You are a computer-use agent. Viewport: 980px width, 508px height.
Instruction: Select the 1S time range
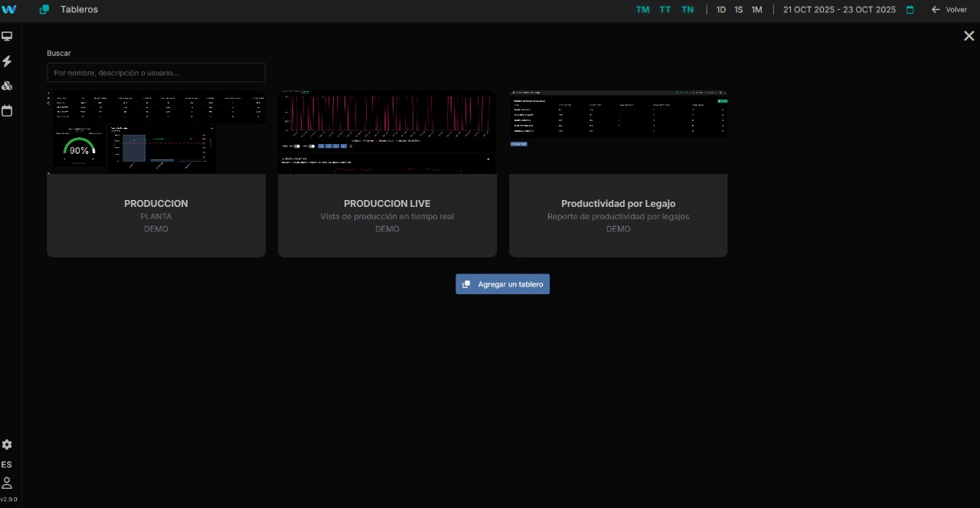[x=739, y=10]
